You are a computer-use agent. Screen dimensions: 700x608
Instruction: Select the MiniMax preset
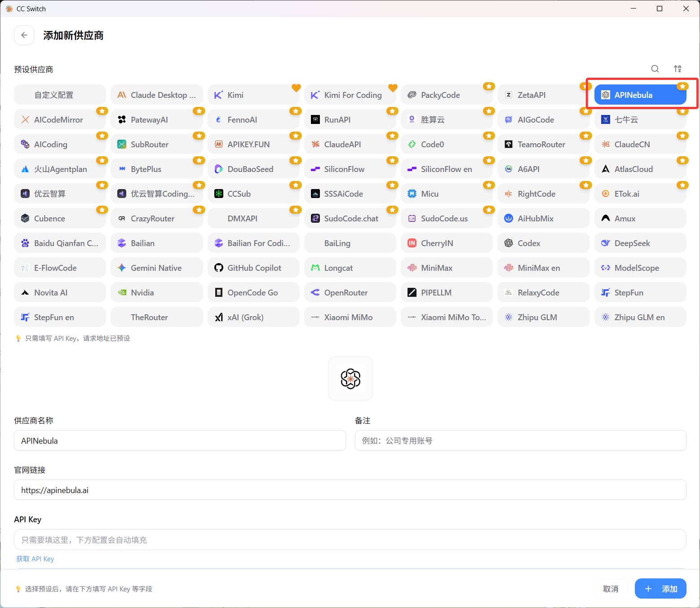tap(447, 268)
